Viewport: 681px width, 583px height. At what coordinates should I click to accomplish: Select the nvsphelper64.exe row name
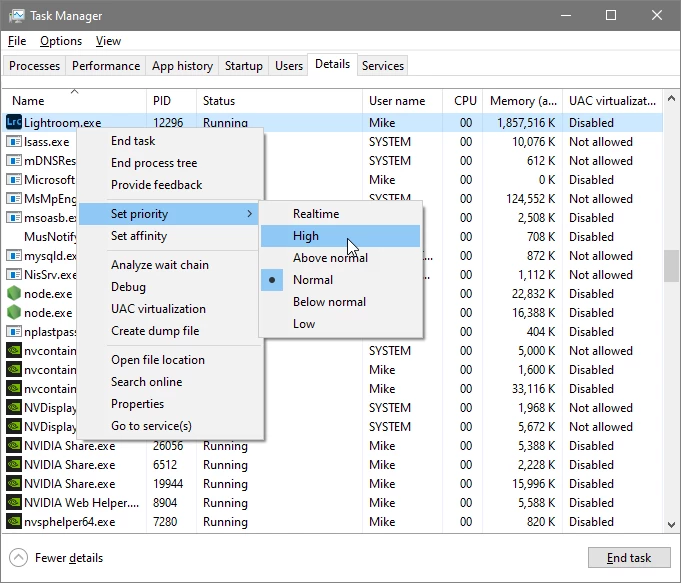69,522
